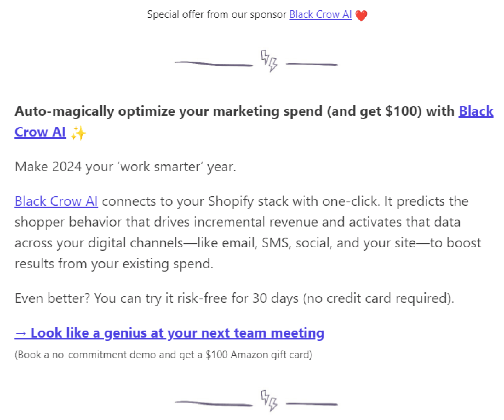504x420 pixels.
Task: Open Black Crow AI link in sponsor line
Action: tap(320, 15)
